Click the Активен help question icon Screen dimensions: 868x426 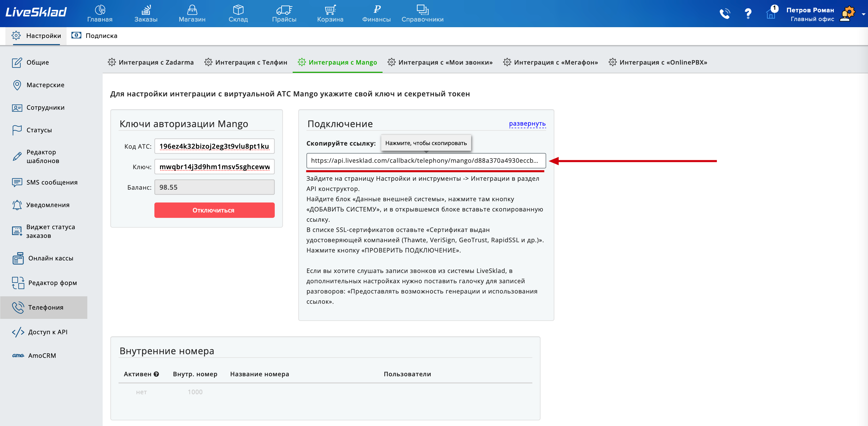[x=156, y=374]
